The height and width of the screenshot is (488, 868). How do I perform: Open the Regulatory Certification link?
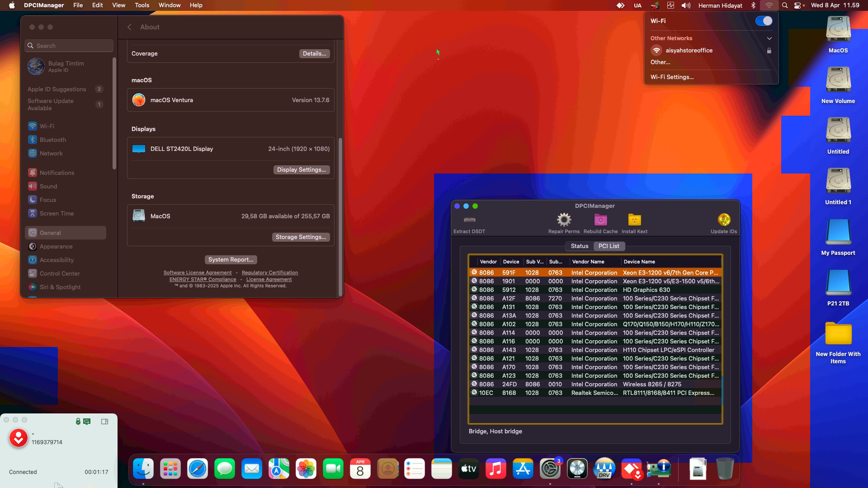tap(270, 273)
